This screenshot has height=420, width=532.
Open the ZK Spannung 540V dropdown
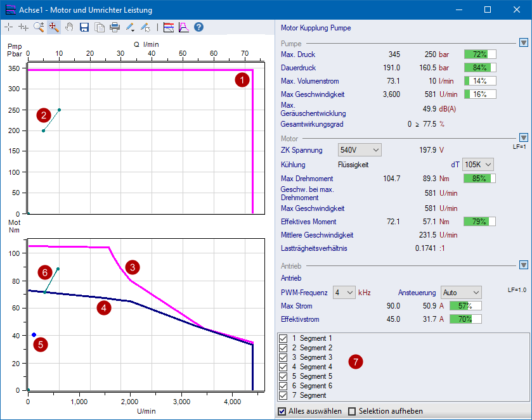(360, 150)
